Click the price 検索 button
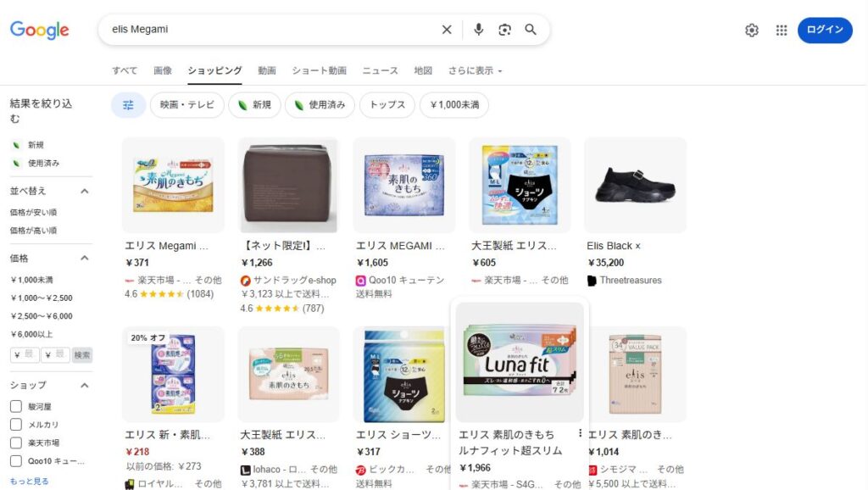 82,354
